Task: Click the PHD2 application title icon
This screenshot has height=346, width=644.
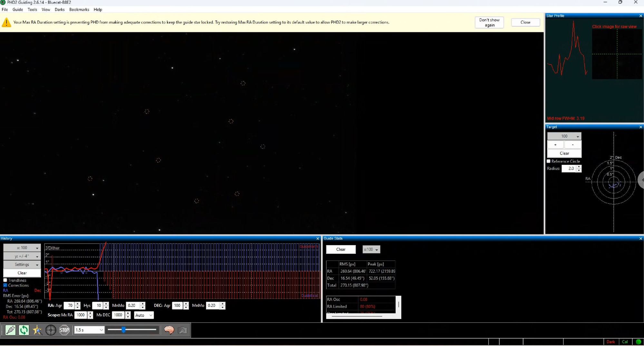Action: click(3, 2)
